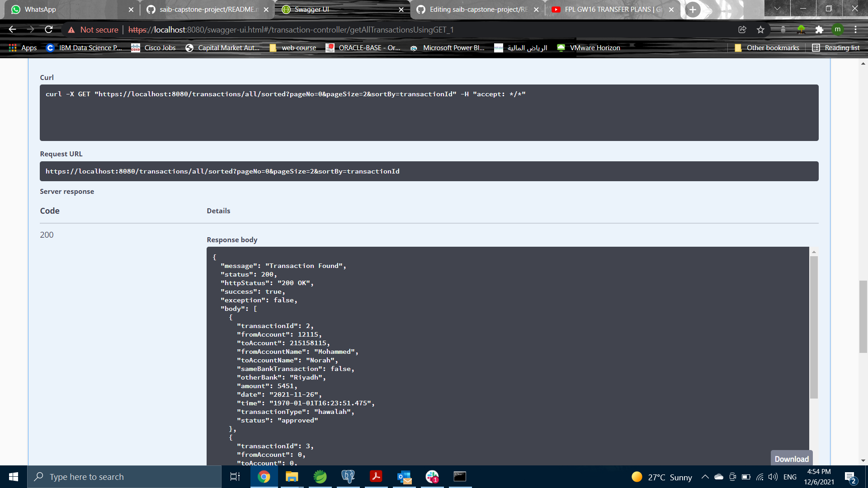Click the HTML tree extension icon
This screenshot has width=868, height=488.
(801, 30)
